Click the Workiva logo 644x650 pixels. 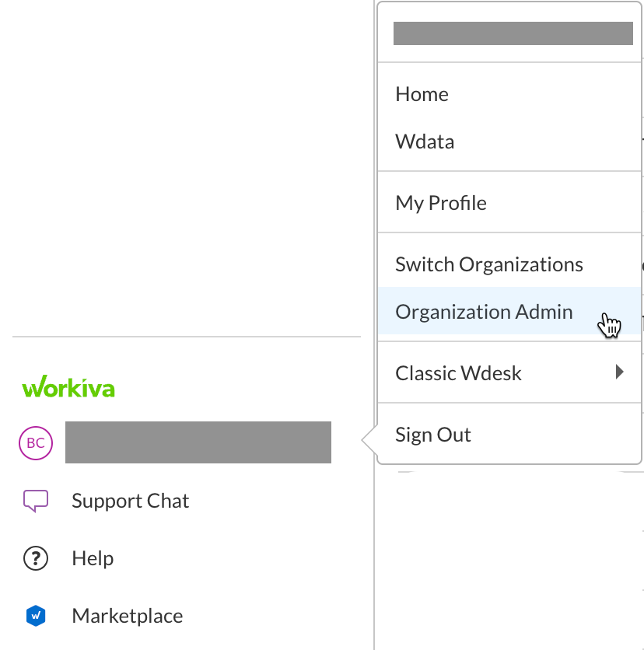point(68,387)
